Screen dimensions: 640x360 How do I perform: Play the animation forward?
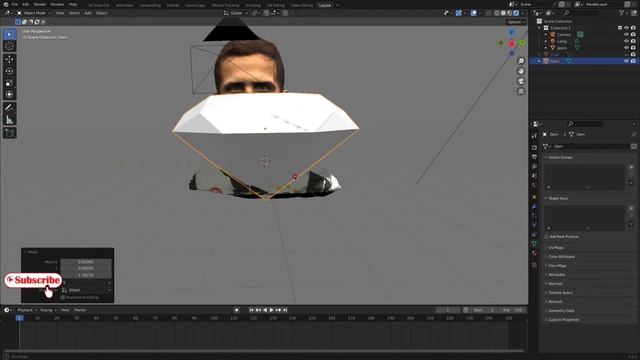(x=271, y=310)
